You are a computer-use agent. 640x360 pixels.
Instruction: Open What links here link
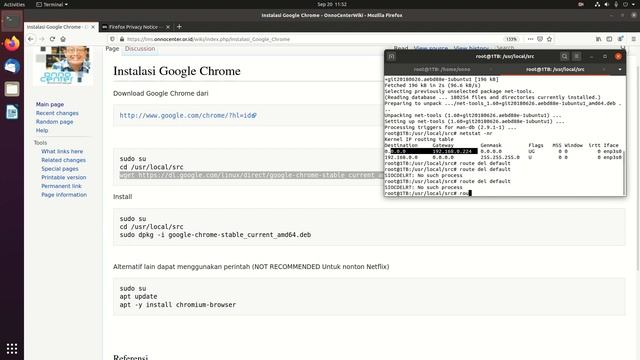pos(62,151)
